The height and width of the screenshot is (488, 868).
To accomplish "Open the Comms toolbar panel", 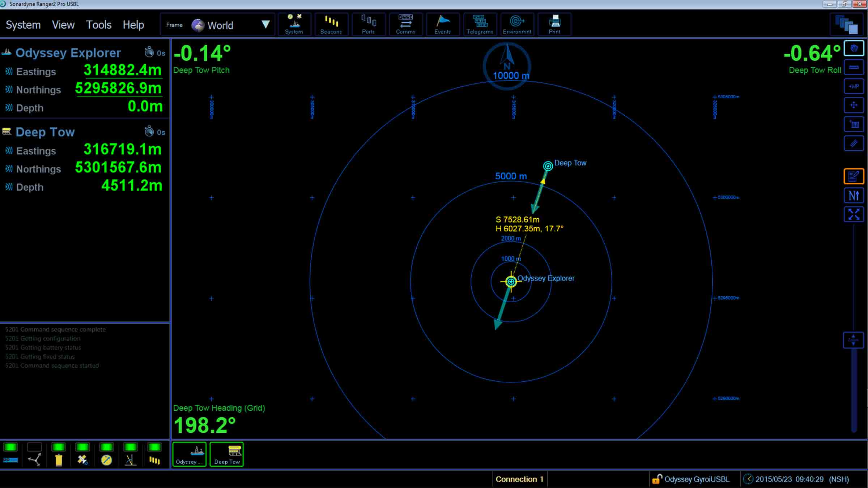I will 405,25.
